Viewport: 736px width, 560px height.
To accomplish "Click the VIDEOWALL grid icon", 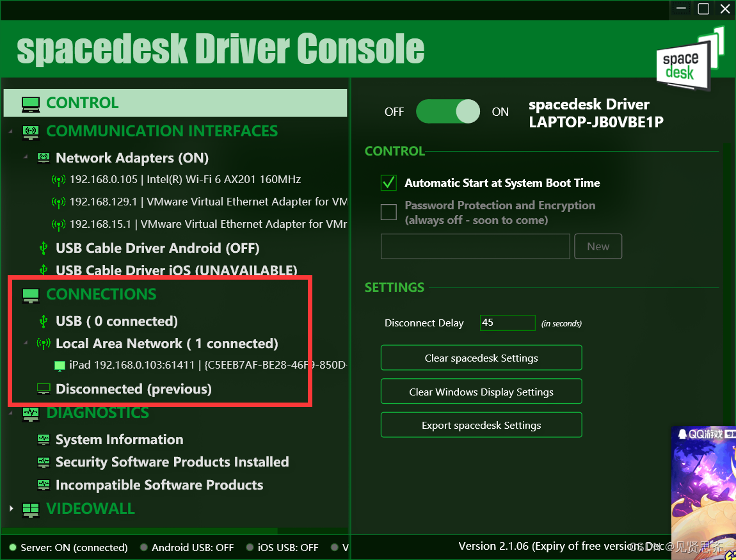I will point(31,510).
